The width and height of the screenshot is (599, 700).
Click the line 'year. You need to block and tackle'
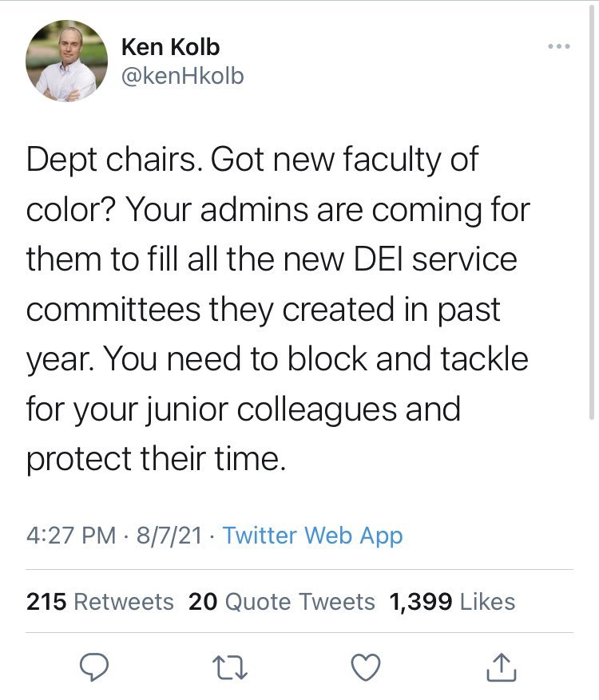click(x=277, y=359)
